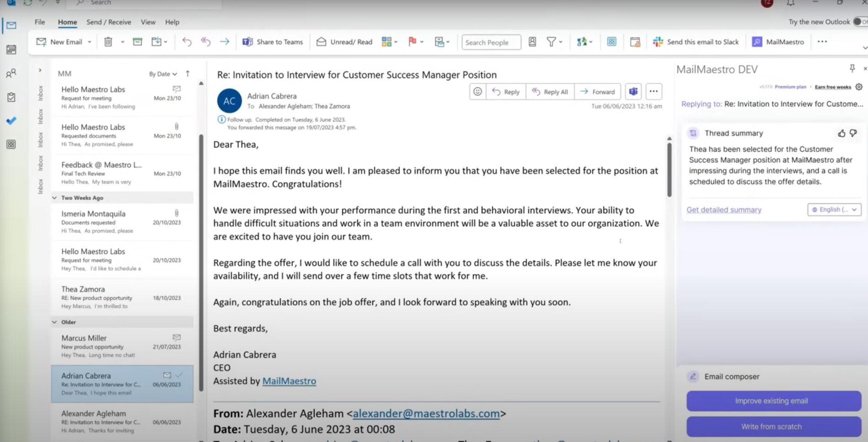
Task: Click the Search People field
Action: coord(491,42)
